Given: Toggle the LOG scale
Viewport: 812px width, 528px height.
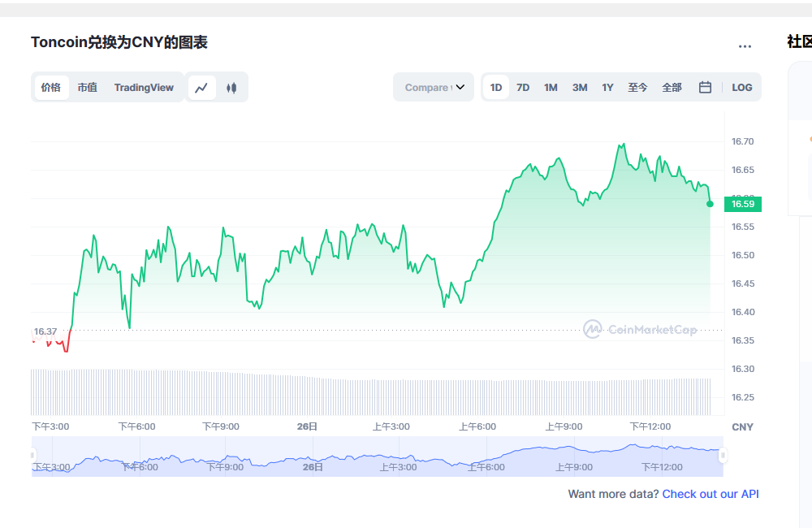Looking at the screenshot, I should [741, 88].
